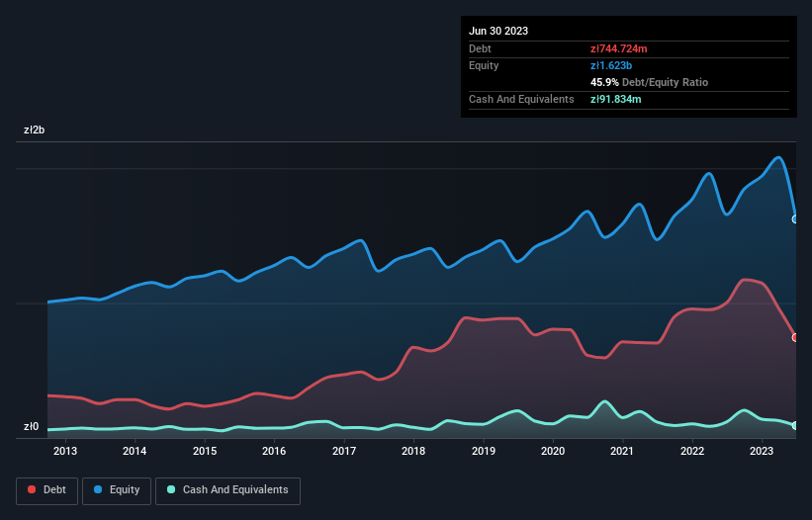Click the 2015 x-axis label
Image resolution: width=812 pixels, height=520 pixels.
(205, 451)
